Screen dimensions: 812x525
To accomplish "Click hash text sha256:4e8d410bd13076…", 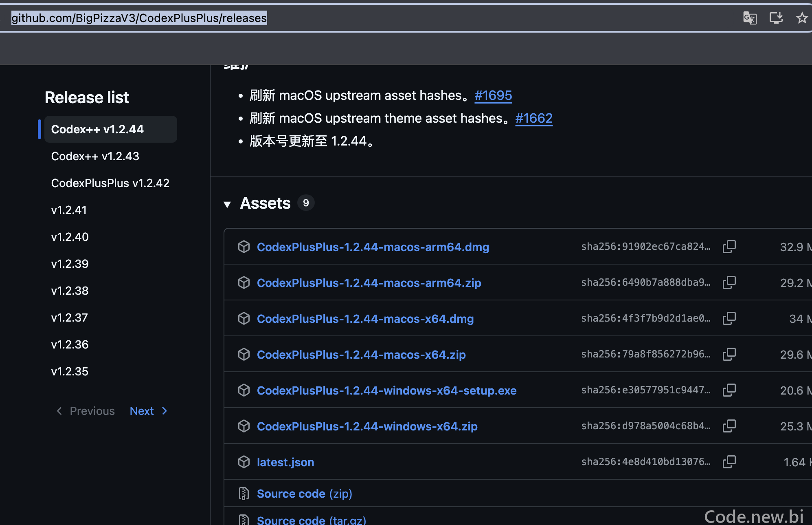I will (646, 462).
